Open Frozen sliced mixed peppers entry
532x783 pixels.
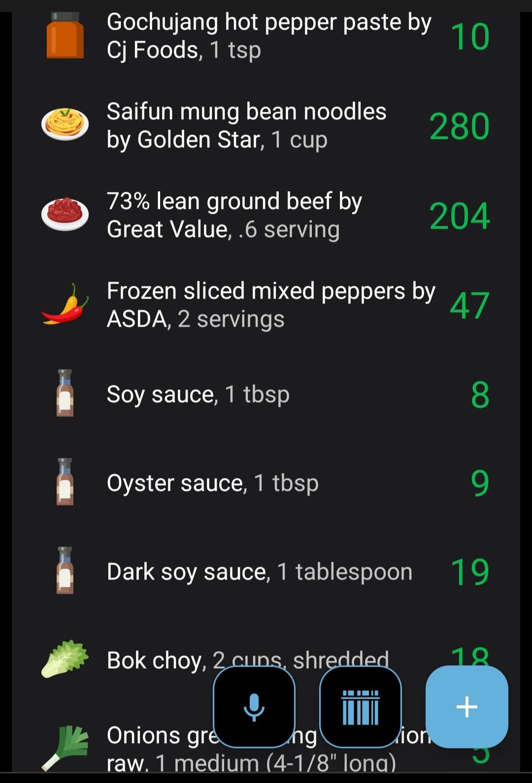click(x=266, y=305)
